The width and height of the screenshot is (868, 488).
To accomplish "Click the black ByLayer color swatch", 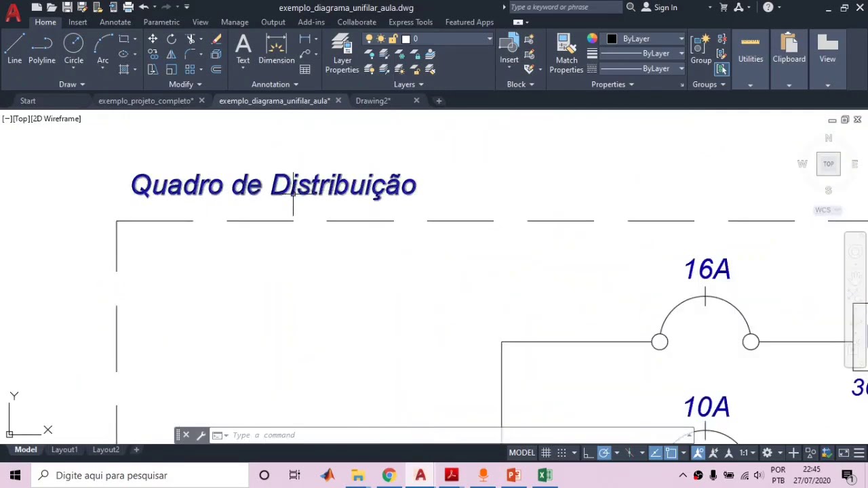I will (612, 39).
